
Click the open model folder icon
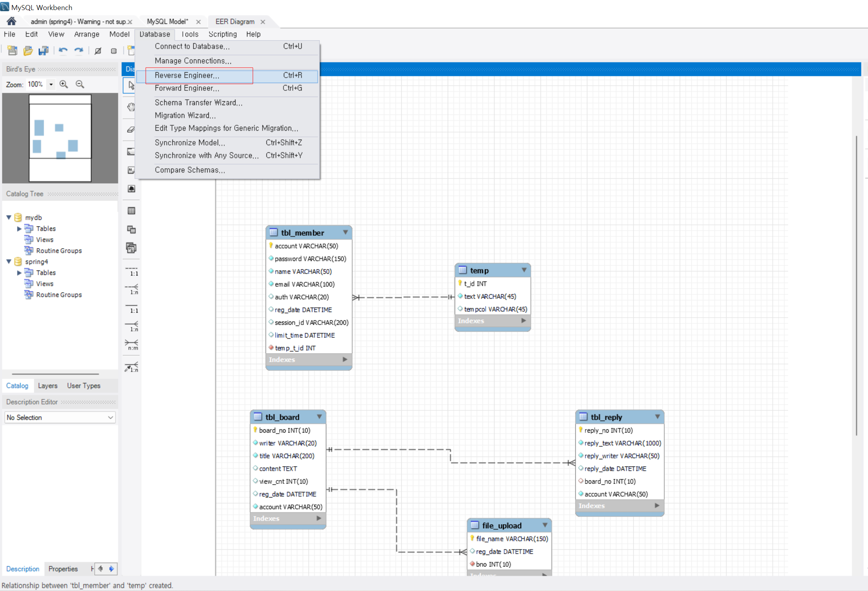(28, 51)
